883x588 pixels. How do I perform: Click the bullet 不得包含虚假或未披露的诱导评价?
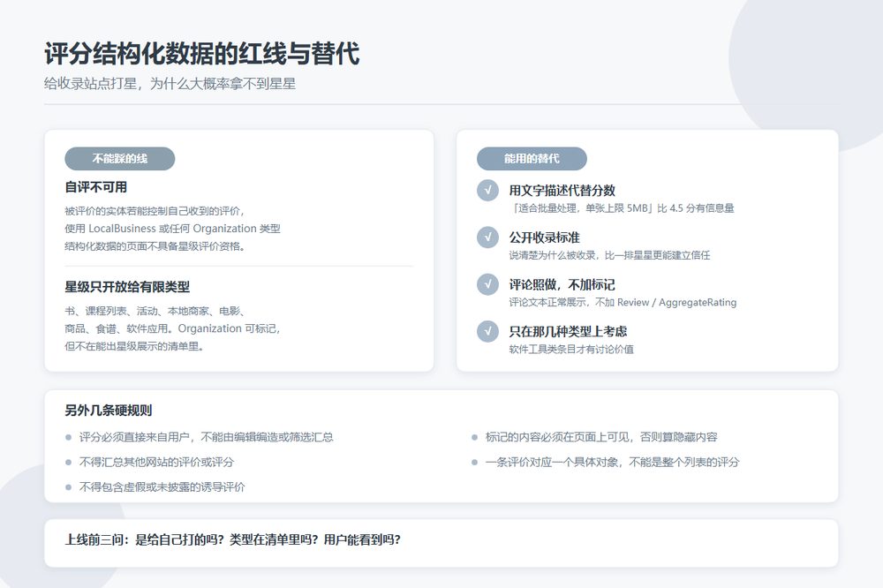(x=162, y=487)
